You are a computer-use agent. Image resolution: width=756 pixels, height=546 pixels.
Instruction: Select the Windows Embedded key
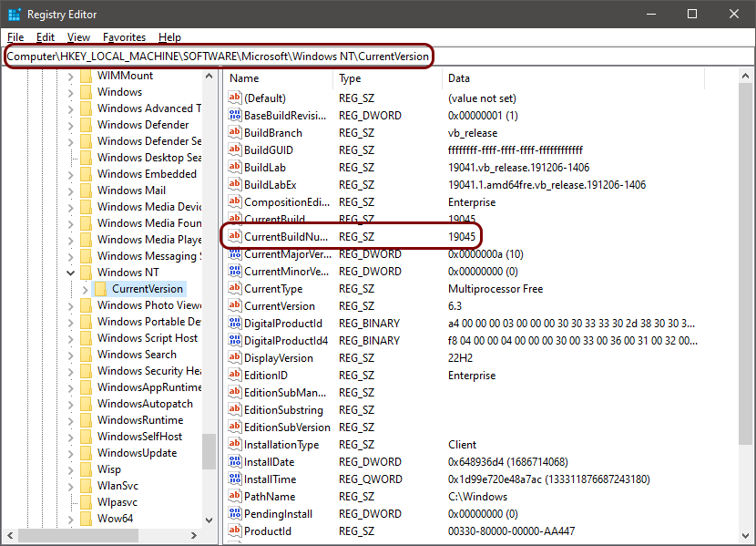tap(147, 173)
